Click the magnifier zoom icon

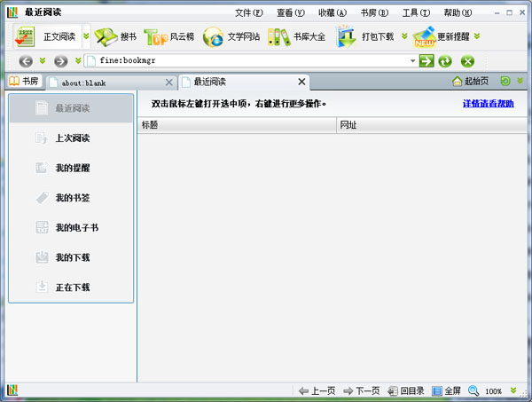click(x=473, y=390)
